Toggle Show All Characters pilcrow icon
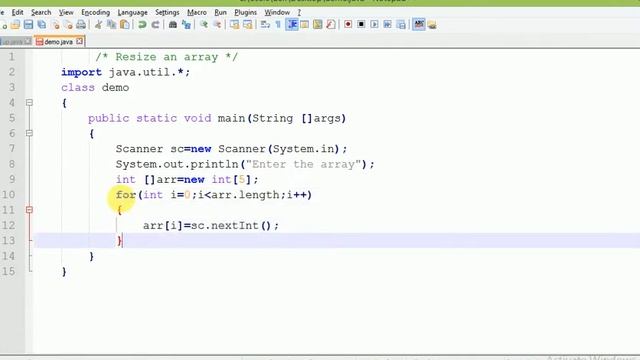This screenshot has height=360, width=640. coord(278,24)
